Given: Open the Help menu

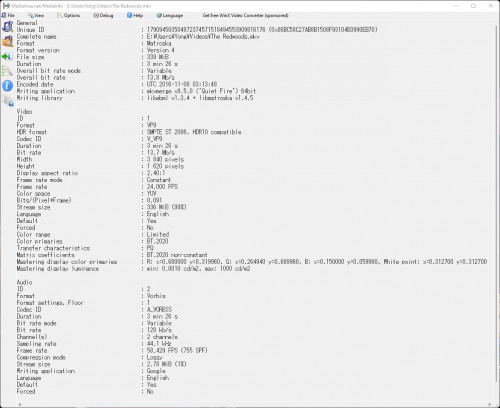Looking at the screenshot, I should (135, 15).
